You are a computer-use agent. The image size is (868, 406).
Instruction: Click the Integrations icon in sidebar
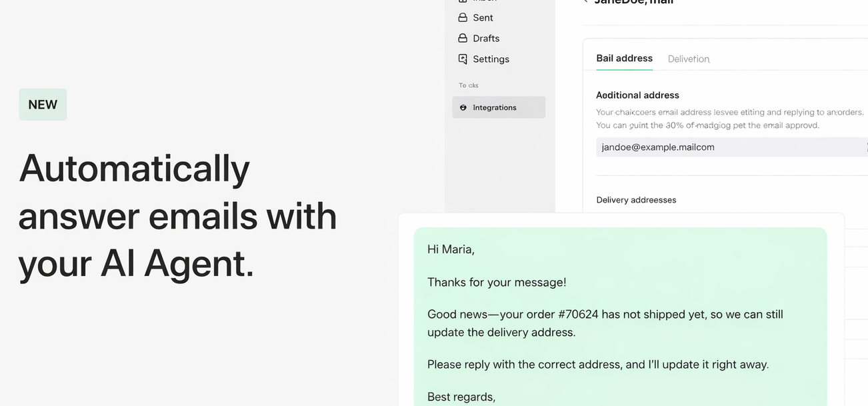tap(463, 107)
